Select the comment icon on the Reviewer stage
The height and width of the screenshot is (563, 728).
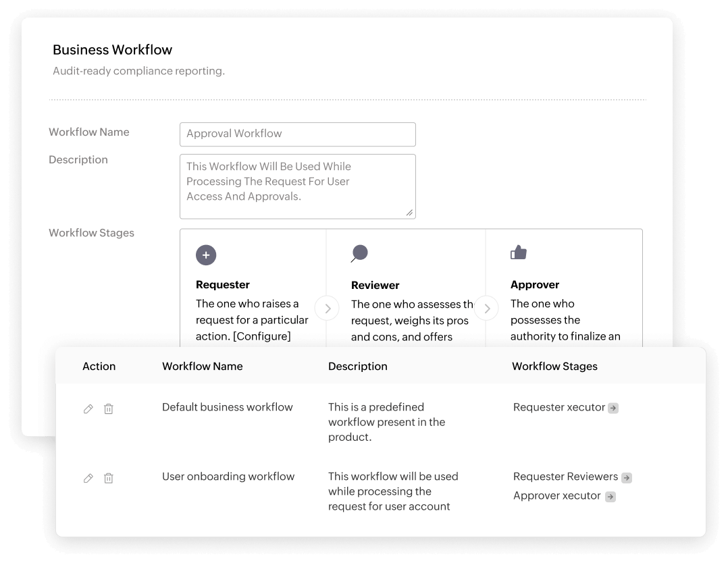click(359, 254)
